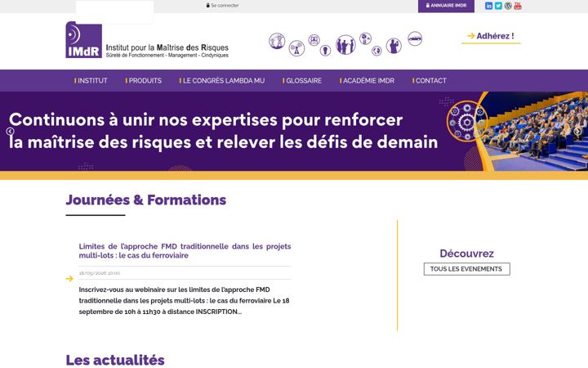Go to previous banner slide arrow
588x368 pixels.
click(x=10, y=131)
